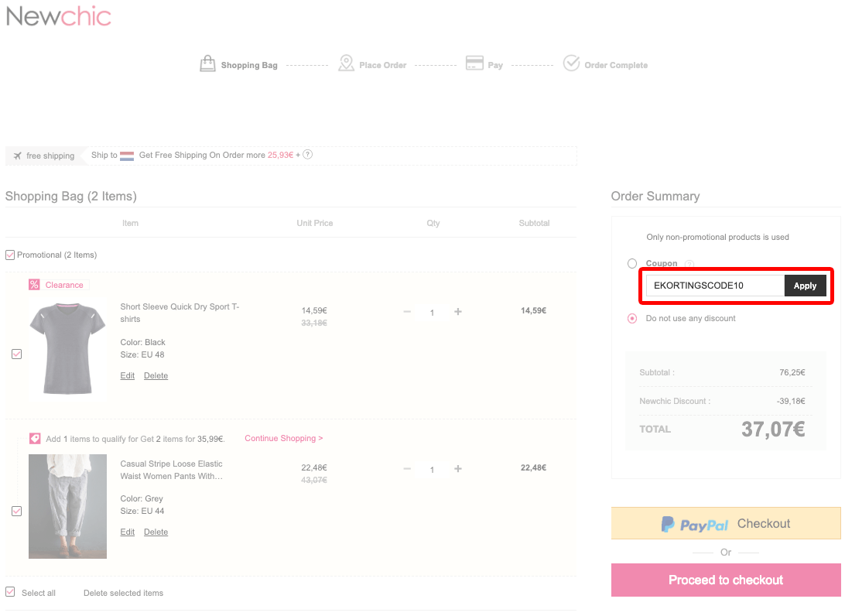Select the Coupon radio button
Viewport: 845px width, 616px height.
(x=632, y=264)
